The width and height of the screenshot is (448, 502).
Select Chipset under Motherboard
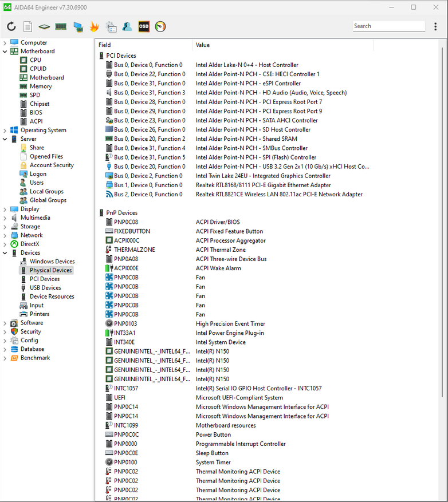(x=40, y=104)
